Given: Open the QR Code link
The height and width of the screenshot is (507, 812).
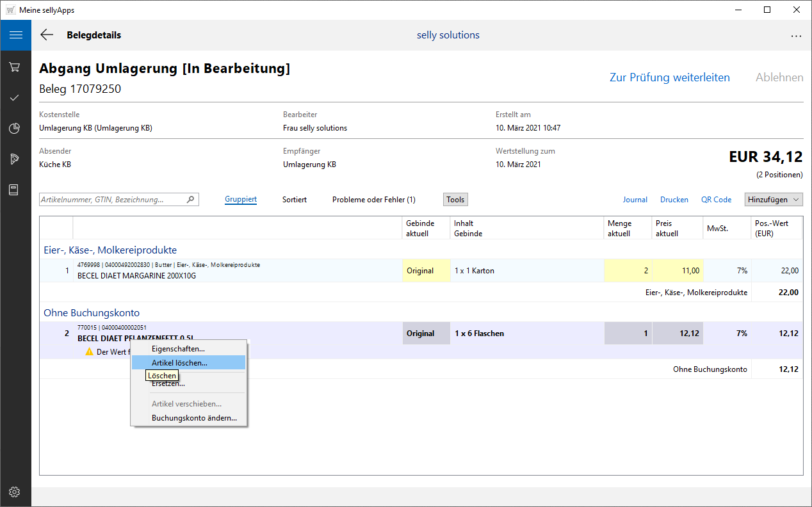Looking at the screenshot, I should click(716, 200).
